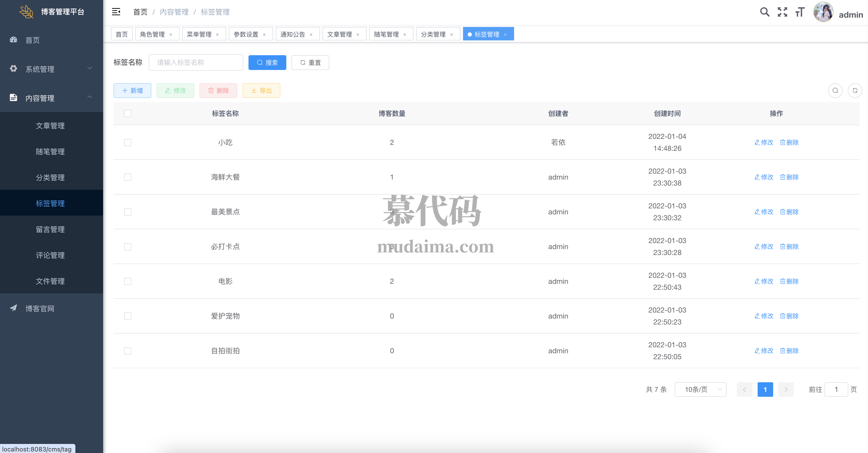Switch to the 文章管理 tab
This screenshot has height=453, width=868.
click(x=339, y=34)
